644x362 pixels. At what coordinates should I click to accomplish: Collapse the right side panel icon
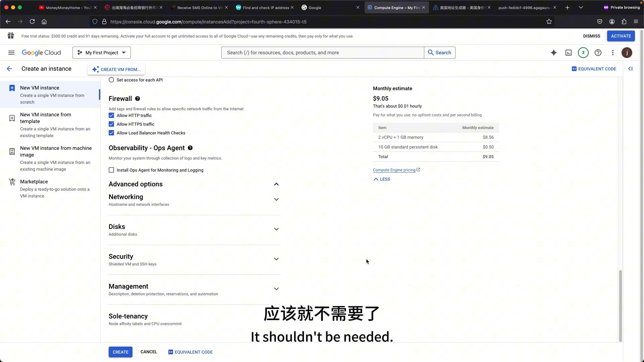click(x=630, y=69)
